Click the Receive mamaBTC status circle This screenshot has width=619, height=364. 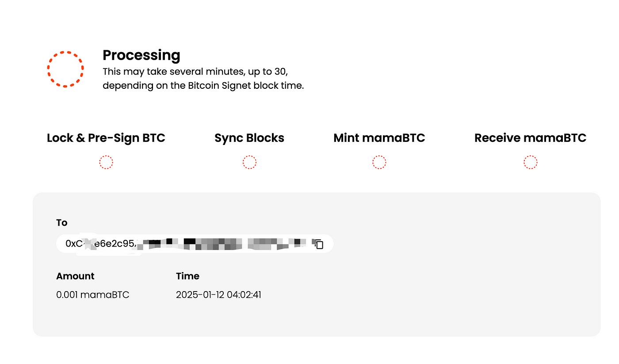pos(530,163)
